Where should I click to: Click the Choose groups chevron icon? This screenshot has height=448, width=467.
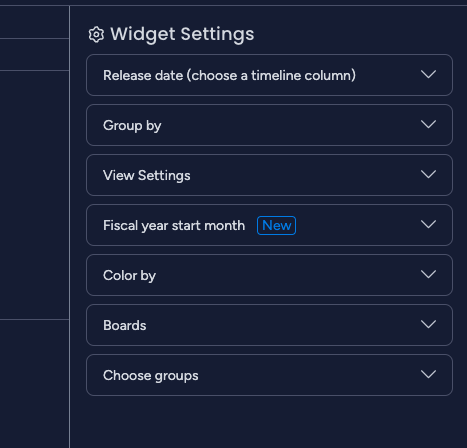(428, 374)
